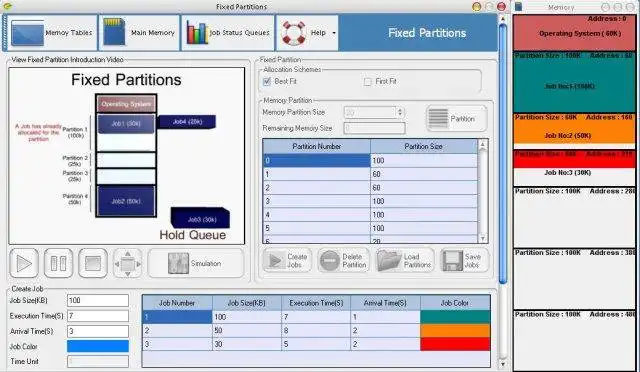Click empty partition at Address 280 in Memory window
The image size is (640, 372).
574,217
